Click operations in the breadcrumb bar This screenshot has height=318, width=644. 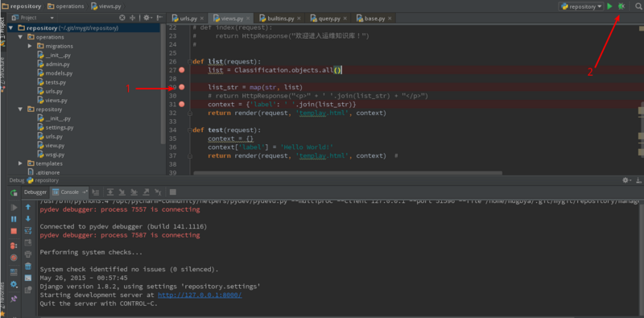[65, 6]
